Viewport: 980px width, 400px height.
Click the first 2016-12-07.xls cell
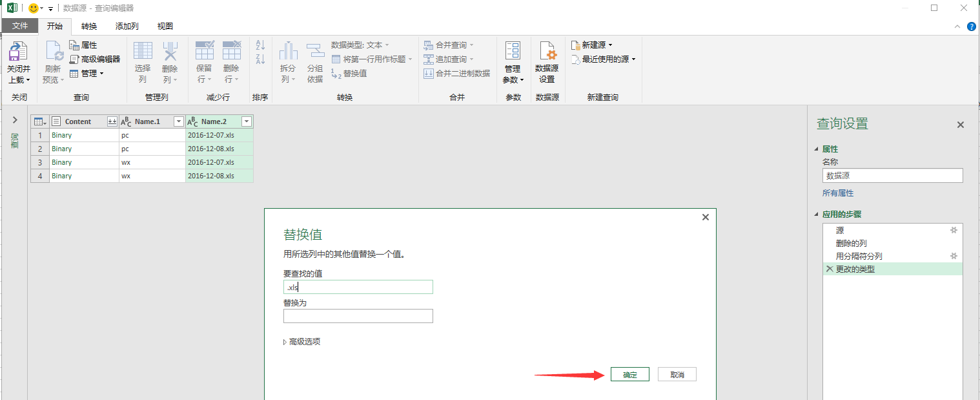[x=219, y=135]
